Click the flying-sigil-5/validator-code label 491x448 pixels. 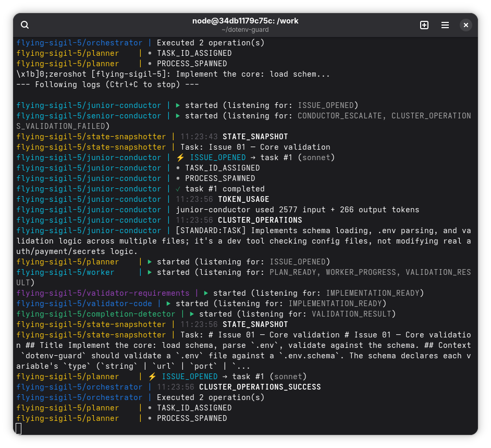84,304
